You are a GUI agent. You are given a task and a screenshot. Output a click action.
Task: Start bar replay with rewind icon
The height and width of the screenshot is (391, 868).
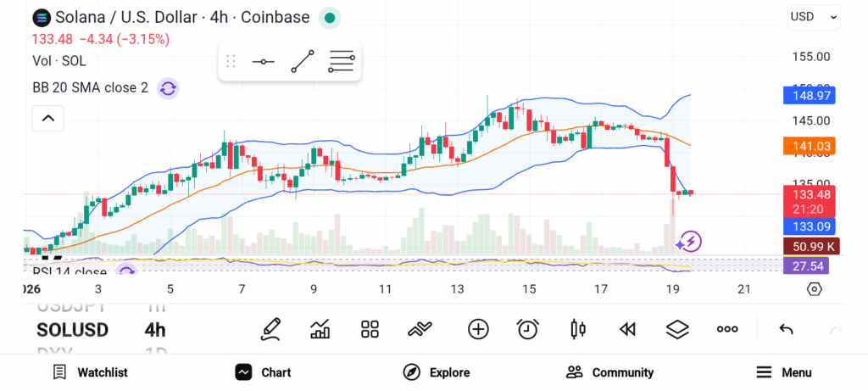coord(627,329)
